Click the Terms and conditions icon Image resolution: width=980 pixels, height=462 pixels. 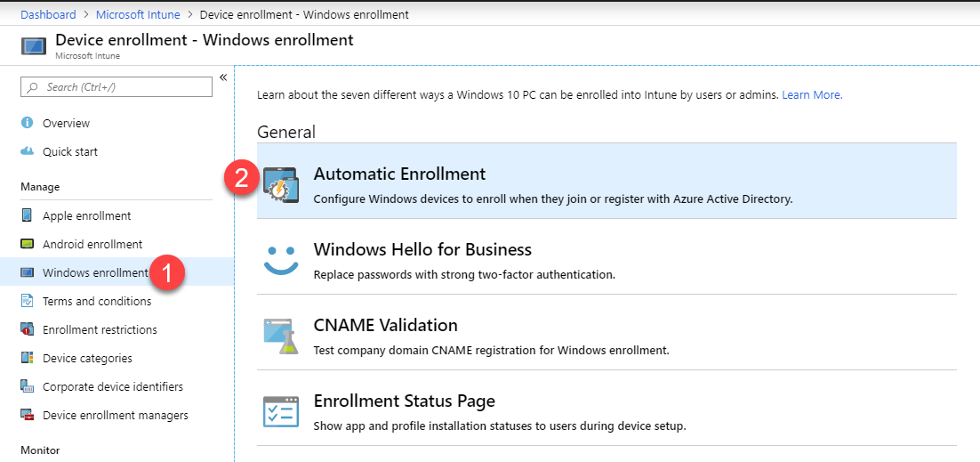[27, 301]
